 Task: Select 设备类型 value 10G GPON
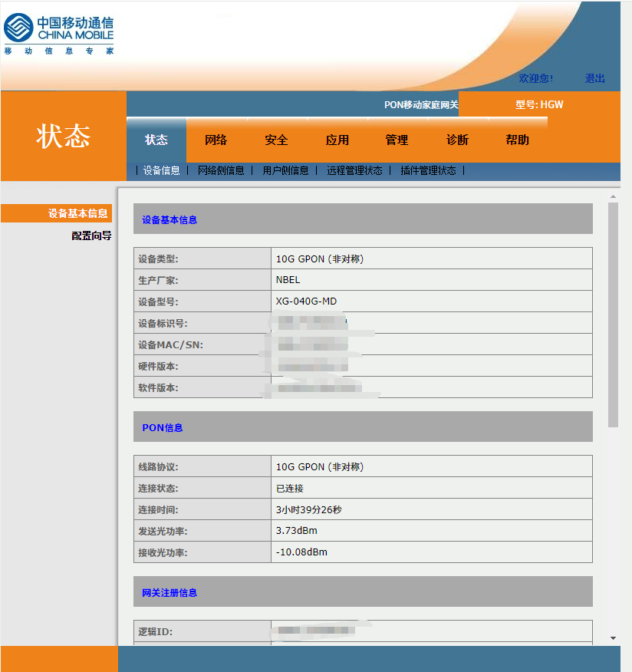click(x=320, y=259)
